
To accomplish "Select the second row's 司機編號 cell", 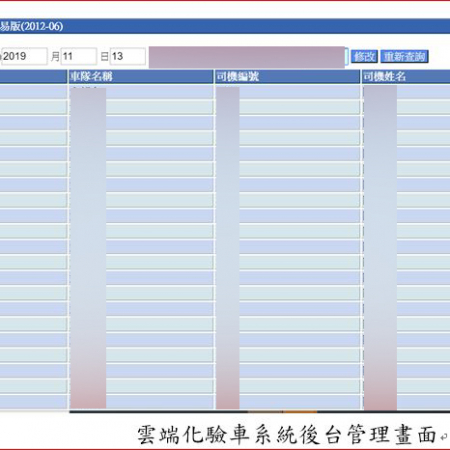I will [x=287, y=107].
